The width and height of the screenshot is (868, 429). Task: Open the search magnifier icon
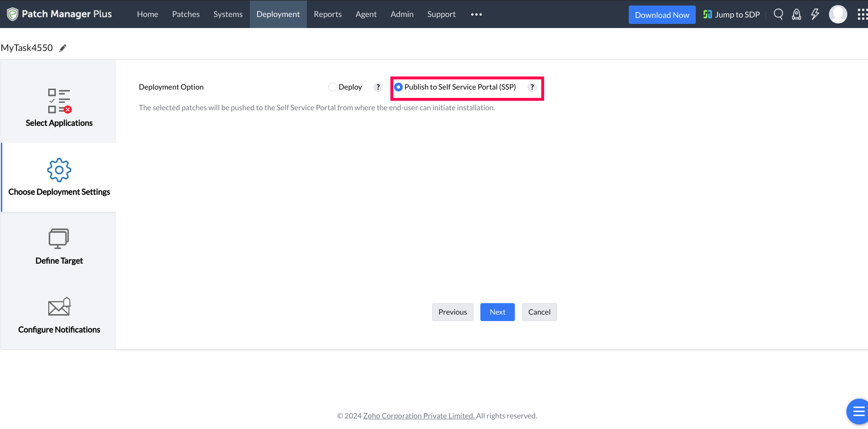click(x=778, y=14)
